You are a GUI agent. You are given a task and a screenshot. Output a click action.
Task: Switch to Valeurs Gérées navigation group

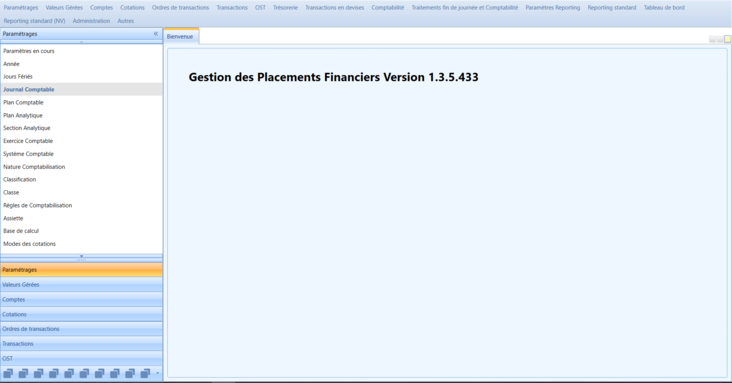pyautogui.click(x=81, y=284)
